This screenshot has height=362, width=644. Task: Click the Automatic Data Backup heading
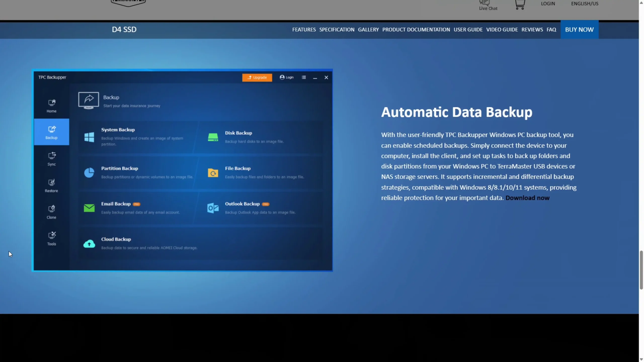(457, 112)
